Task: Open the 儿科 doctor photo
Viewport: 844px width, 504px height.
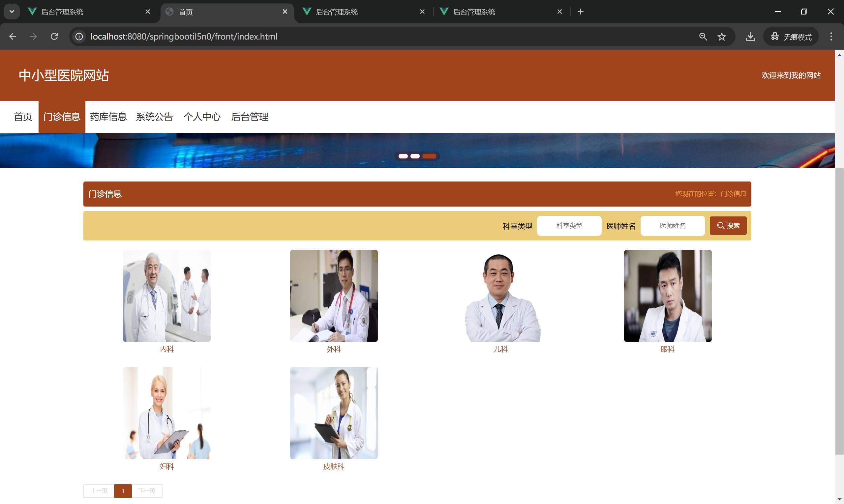Action: tap(501, 296)
